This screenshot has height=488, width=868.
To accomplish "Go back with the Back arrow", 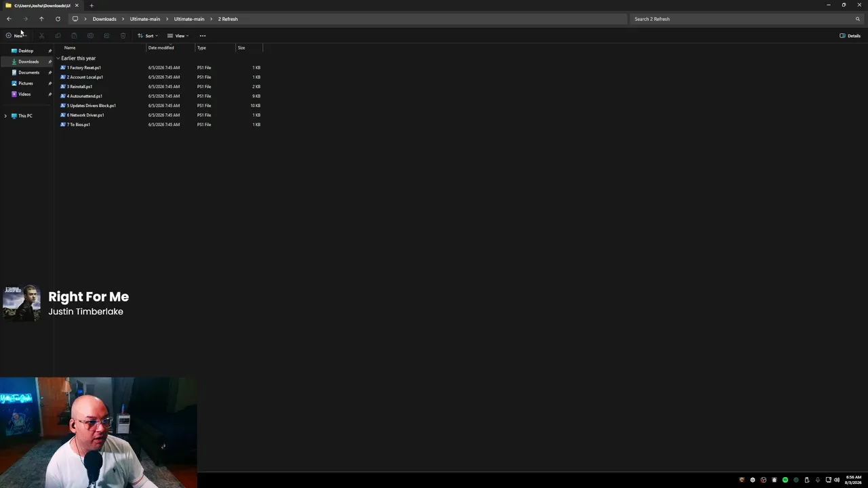I will (9, 19).
